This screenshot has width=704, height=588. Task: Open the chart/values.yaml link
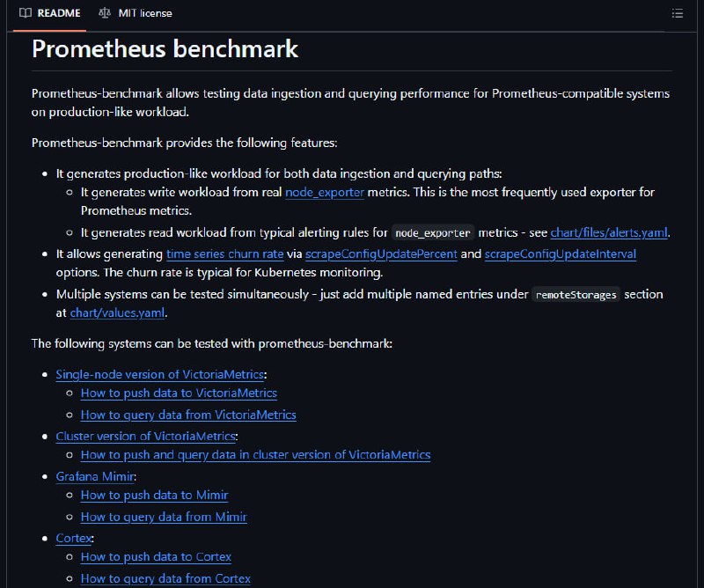point(117,312)
